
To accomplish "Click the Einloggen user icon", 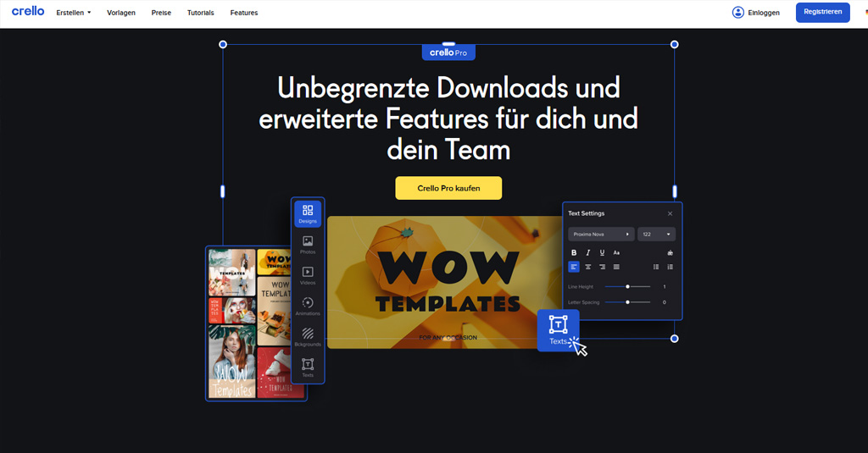I will point(737,13).
